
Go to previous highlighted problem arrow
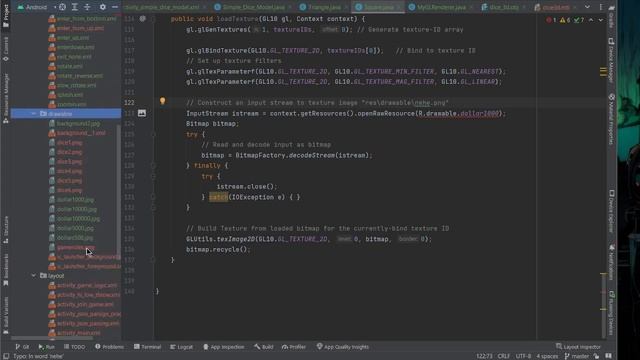pyautogui.click(x=591, y=20)
